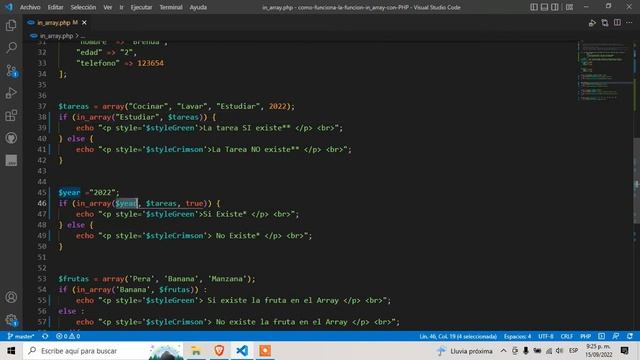Viewport: 640px width, 360px height.
Task: Show hidden system tray icons
Action: 503,351
